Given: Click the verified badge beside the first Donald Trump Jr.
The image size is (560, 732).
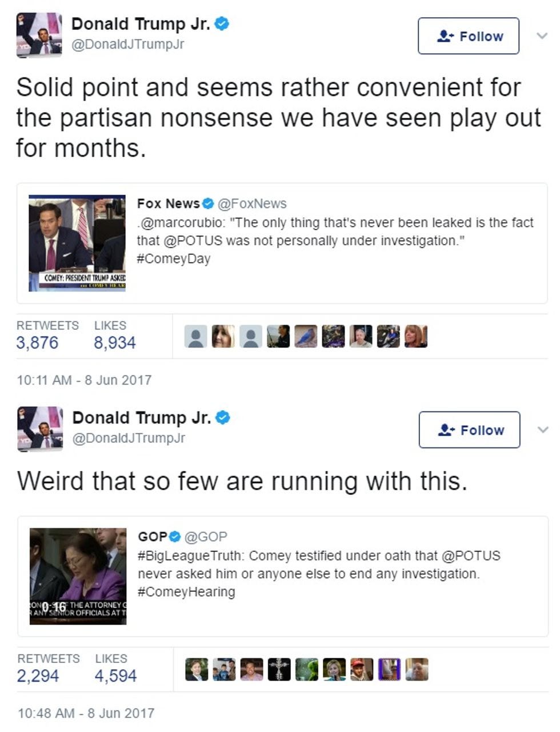Looking at the screenshot, I should [222, 24].
